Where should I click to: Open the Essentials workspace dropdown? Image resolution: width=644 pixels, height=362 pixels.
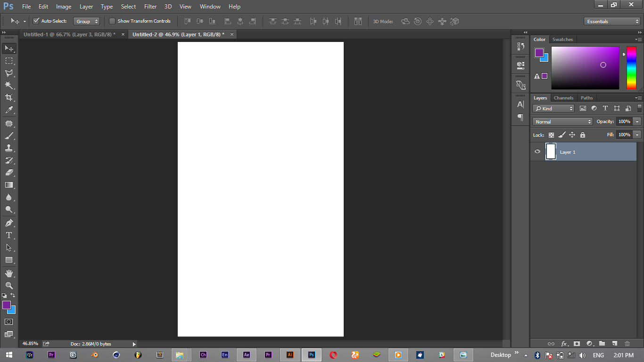[x=612, y=21]
